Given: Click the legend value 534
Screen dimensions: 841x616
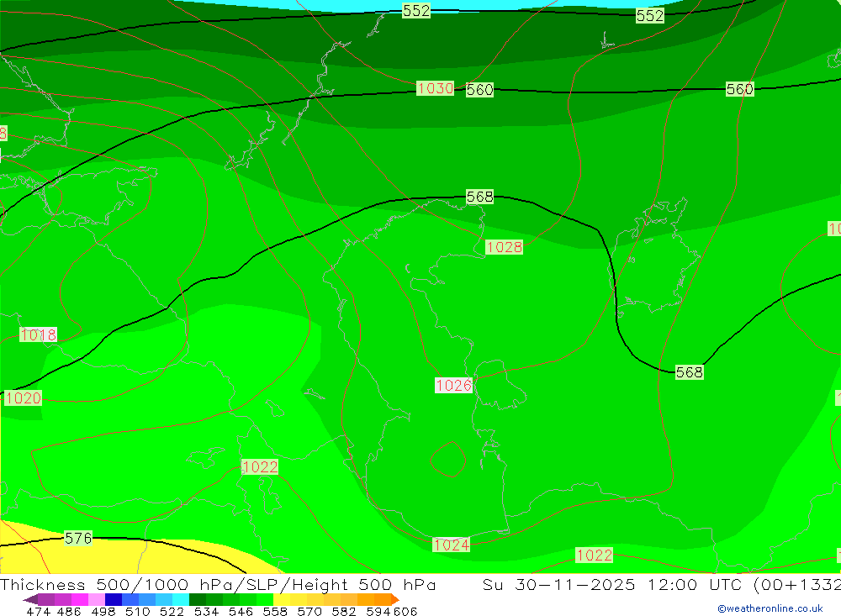Looking at the screenshot, I should point(206,611).
